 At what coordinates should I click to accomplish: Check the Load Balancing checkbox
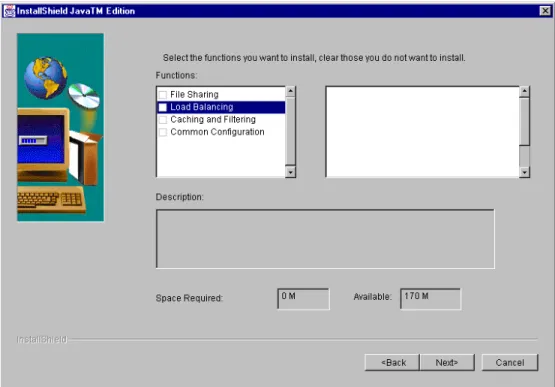coord(163,107)
